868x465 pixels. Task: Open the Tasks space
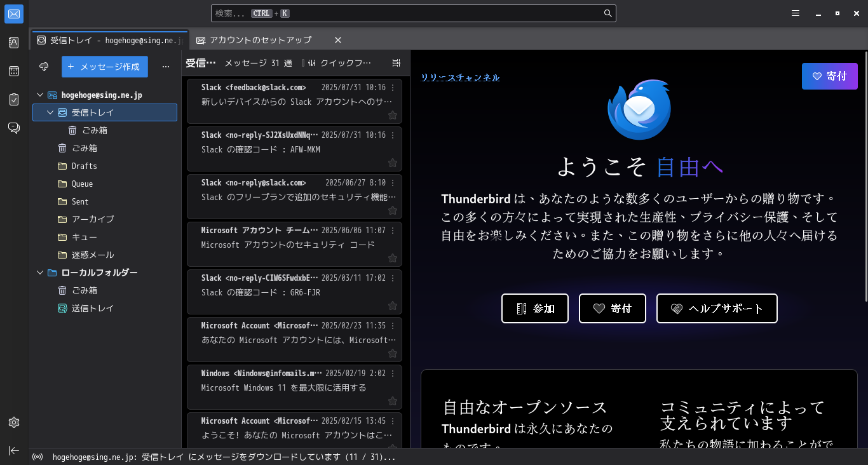click(x=14, y=100)
